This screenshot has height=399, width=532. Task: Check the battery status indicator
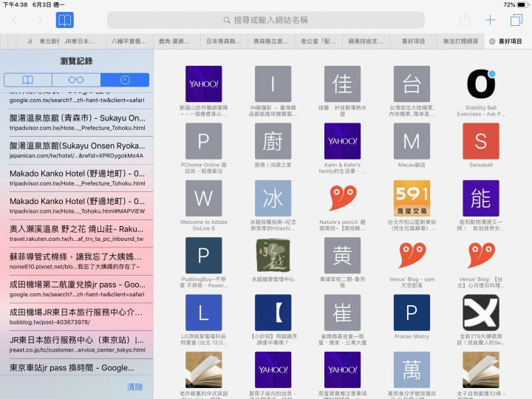(x=522, y=4)
